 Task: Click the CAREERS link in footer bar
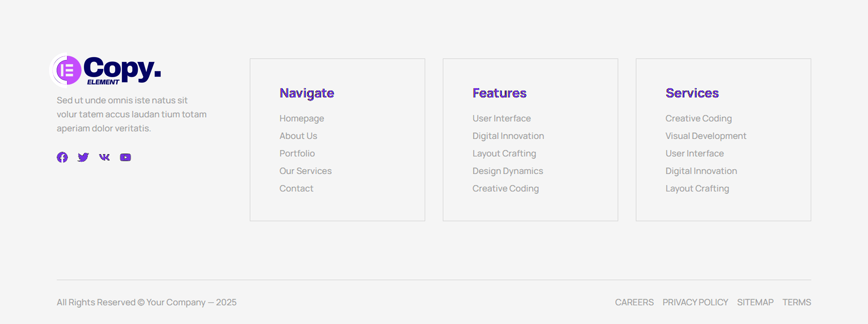[634, 302]
